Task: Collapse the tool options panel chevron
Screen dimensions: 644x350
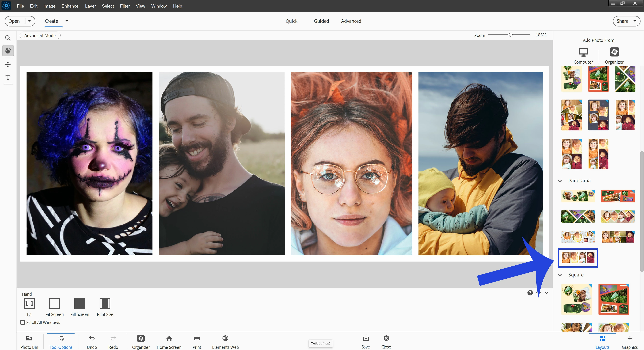Action: pyautogui.click(x=546, y=293)
